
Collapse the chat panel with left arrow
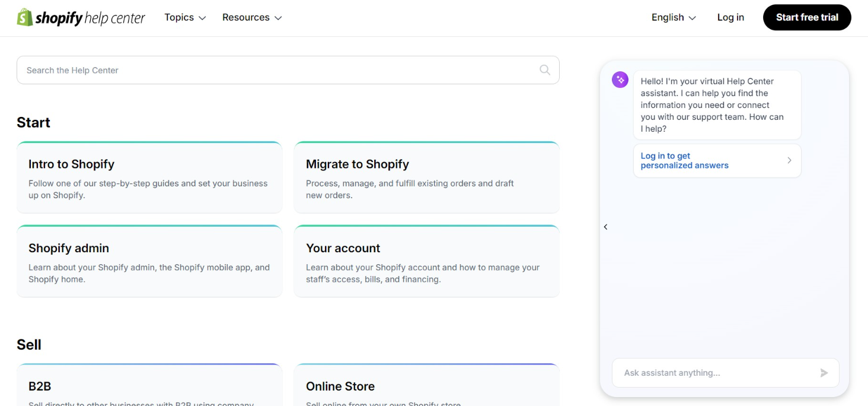pos(605,227)
